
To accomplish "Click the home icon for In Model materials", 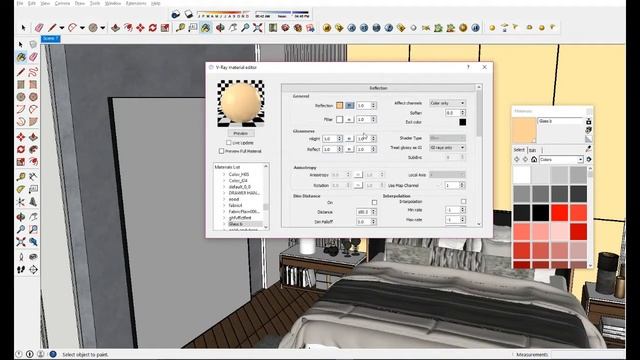I will click(x=534, y=159).
